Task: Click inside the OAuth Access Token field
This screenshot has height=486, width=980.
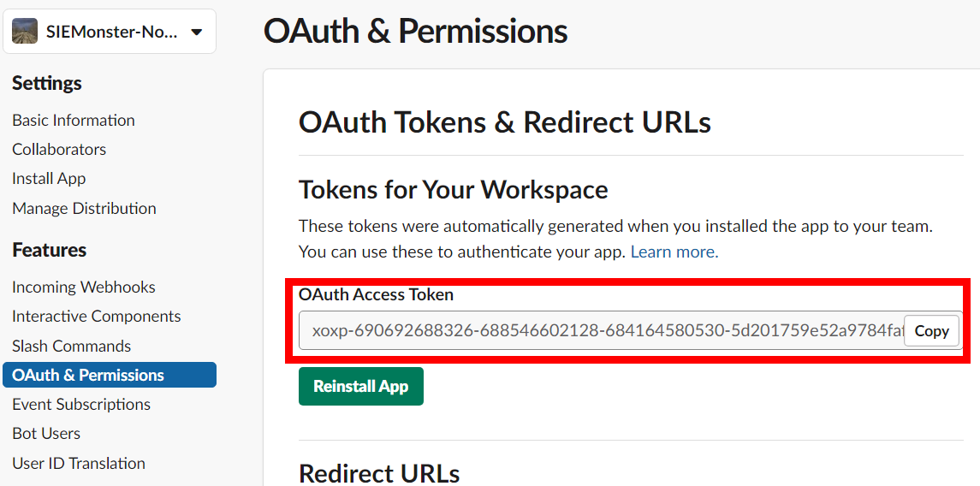Action: click(x=599, y=331)
